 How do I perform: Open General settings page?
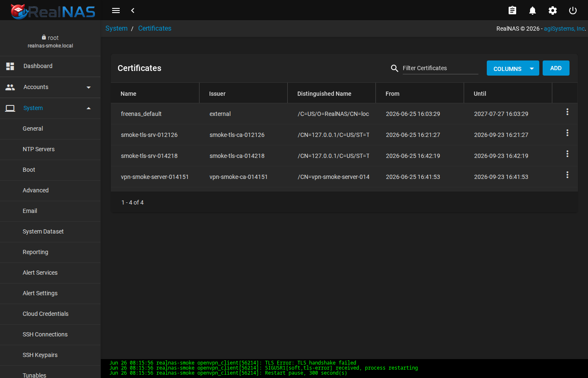50,129
